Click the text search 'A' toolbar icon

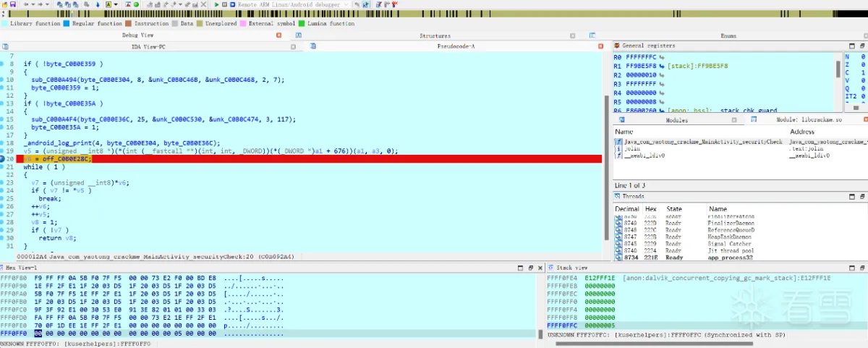108,4
